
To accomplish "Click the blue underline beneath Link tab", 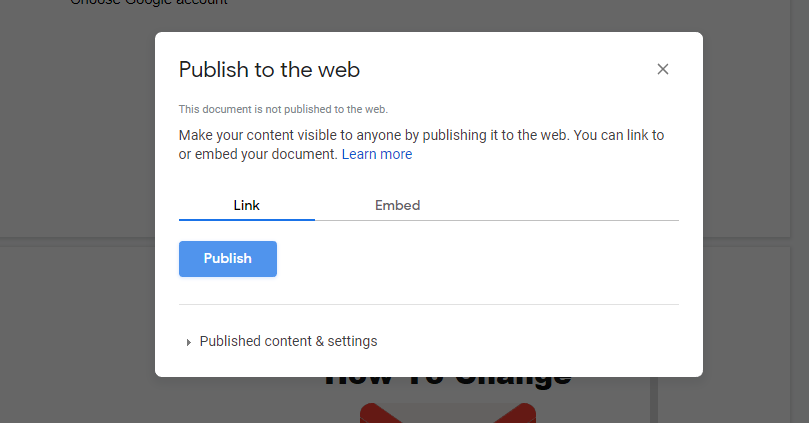I will (x=246, y=219).
